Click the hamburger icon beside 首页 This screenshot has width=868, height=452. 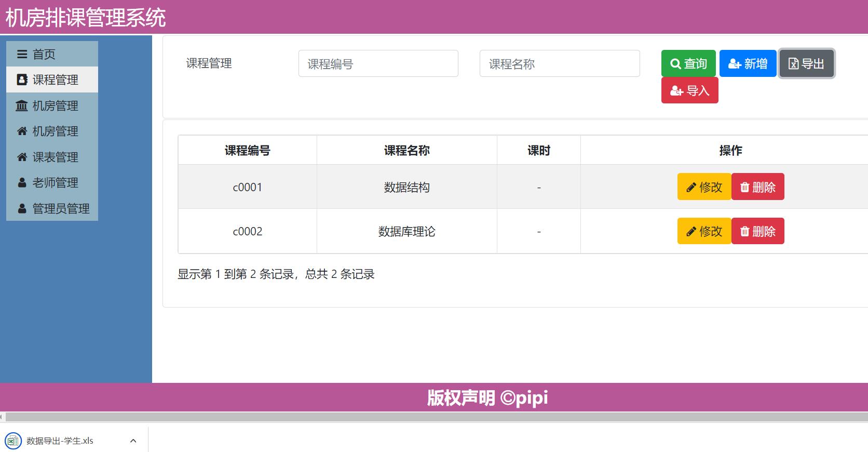pos(22,54)
